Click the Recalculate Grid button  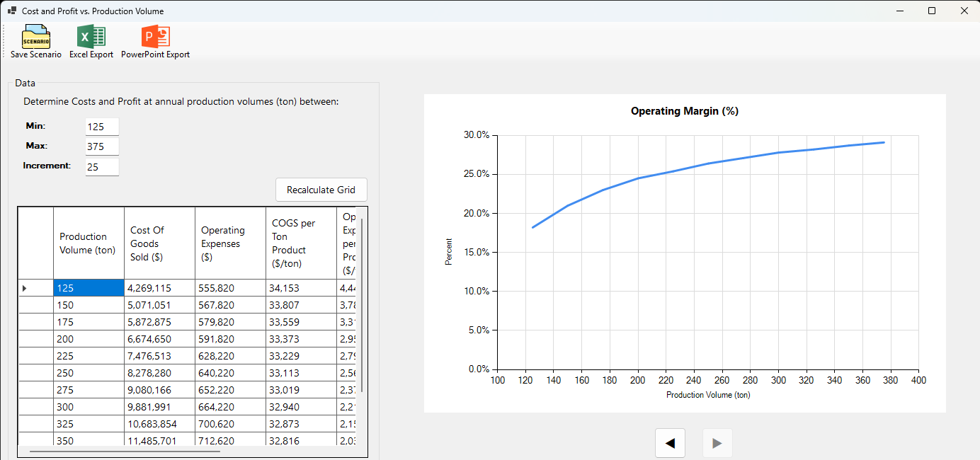[x=321, y=190]
